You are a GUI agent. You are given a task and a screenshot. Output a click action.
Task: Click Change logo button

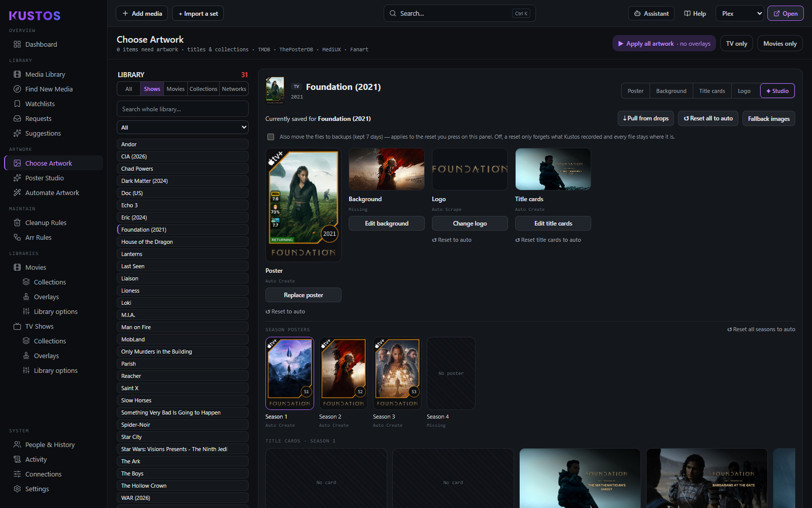coord(470,224)
